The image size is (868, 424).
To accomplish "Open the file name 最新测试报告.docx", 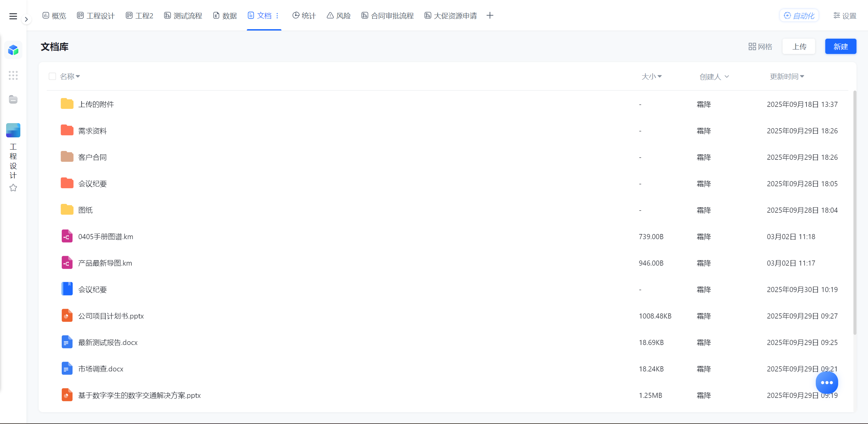I will point(108,342).
